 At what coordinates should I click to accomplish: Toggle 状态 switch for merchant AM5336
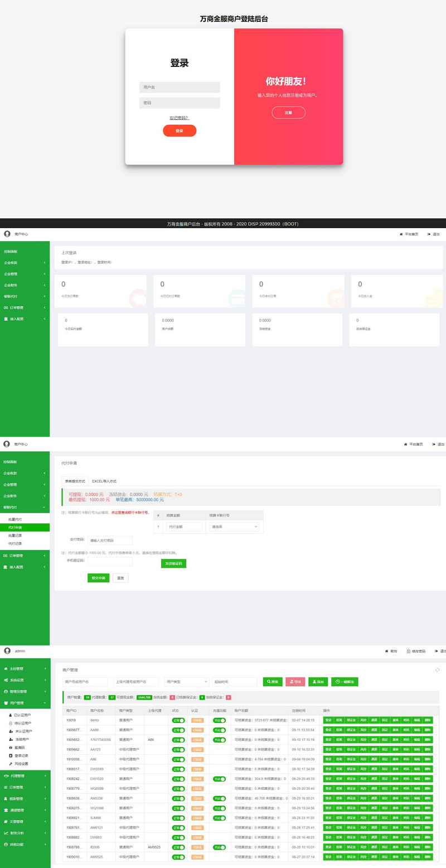click(178, 798)
